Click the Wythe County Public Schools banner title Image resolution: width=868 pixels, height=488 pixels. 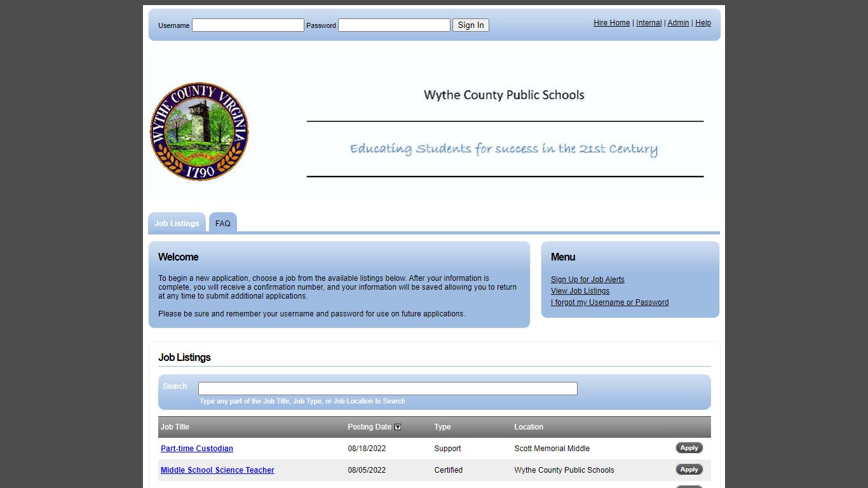click(504, 95)
